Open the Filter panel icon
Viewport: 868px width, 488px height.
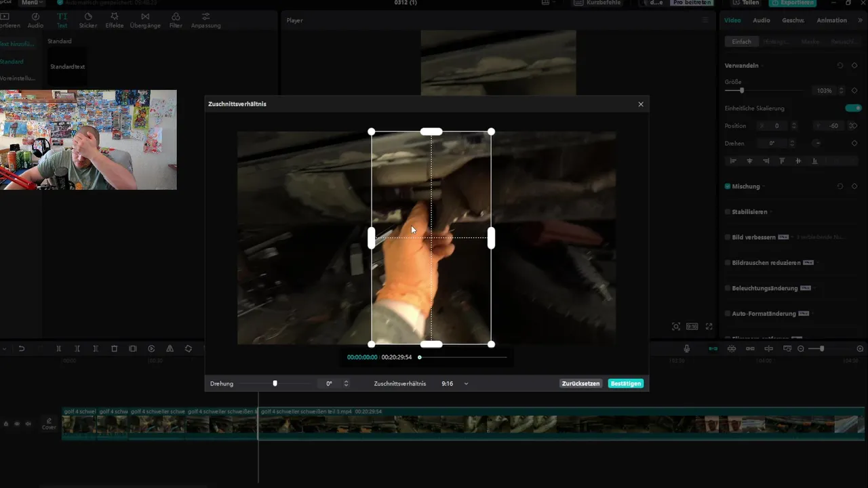(x=176, y=16)
